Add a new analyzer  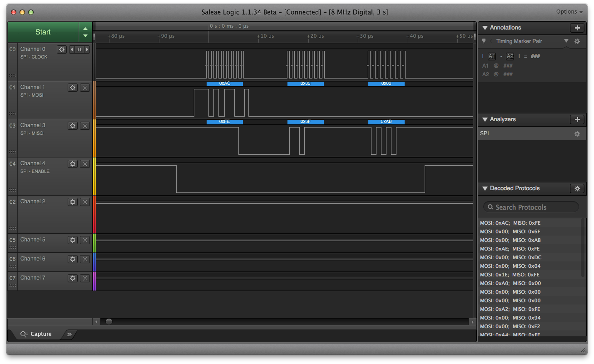(577, 119)
